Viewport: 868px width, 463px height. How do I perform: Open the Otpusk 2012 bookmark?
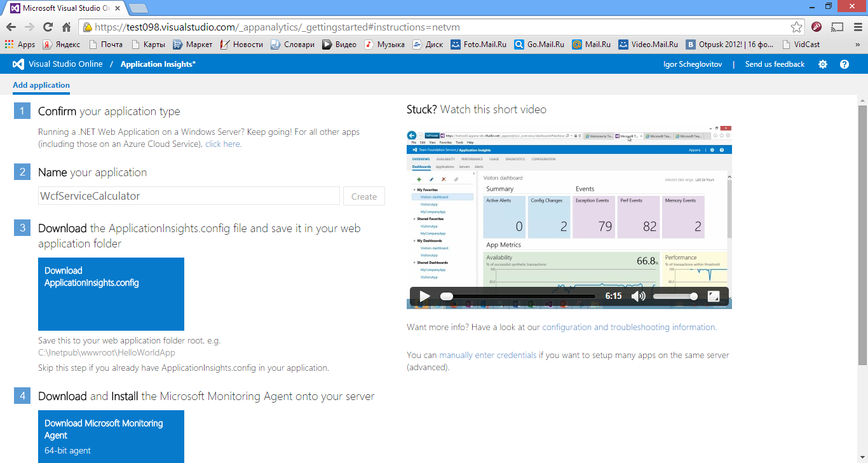(730, 45)
